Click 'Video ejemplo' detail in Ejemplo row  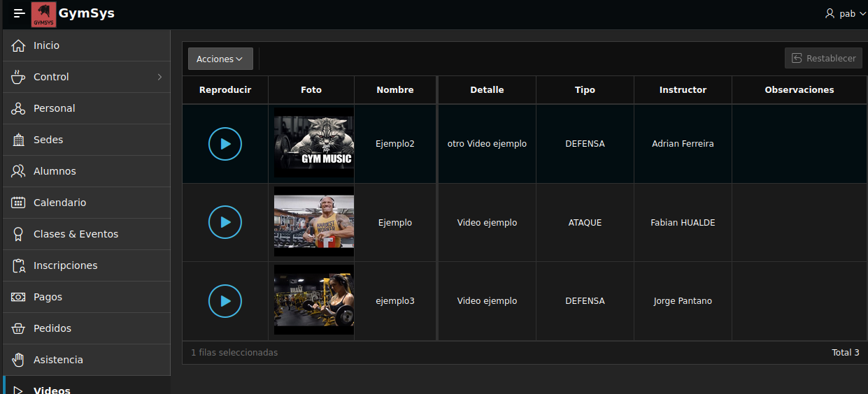point(487,222)
